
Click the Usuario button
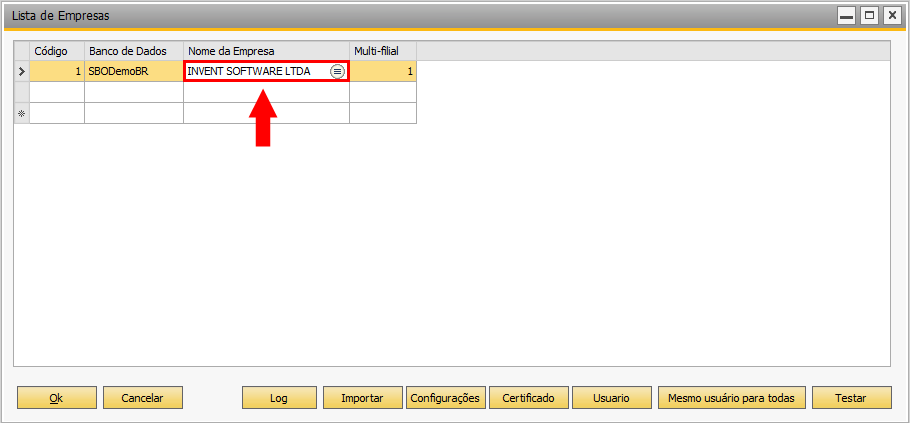click(612, 398)
